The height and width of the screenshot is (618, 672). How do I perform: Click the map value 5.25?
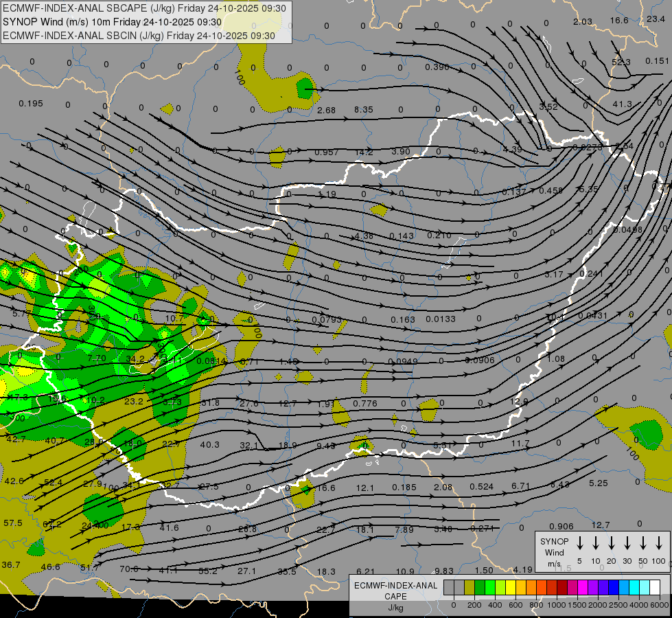599,483
